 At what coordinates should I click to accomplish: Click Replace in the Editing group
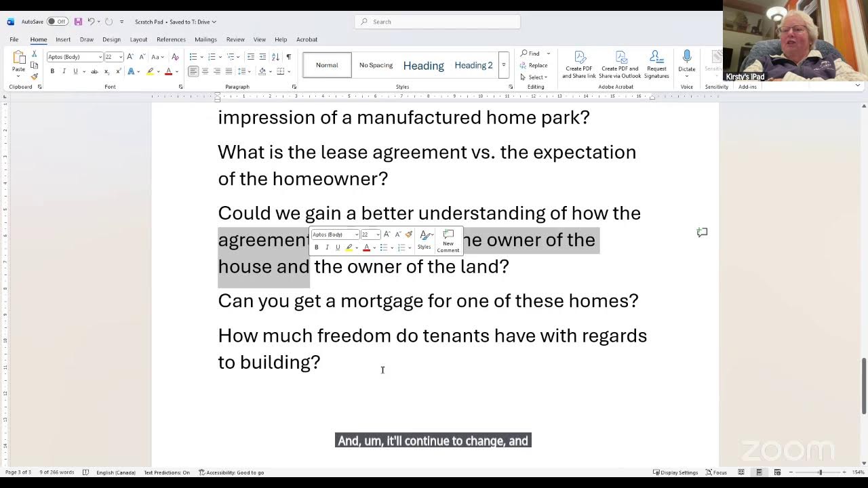coord(534,65)
